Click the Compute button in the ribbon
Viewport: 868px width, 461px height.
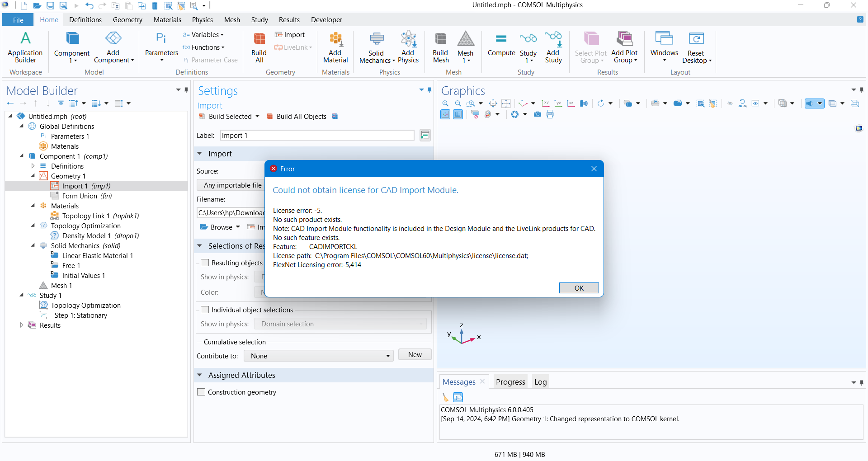tap(501, 44)
